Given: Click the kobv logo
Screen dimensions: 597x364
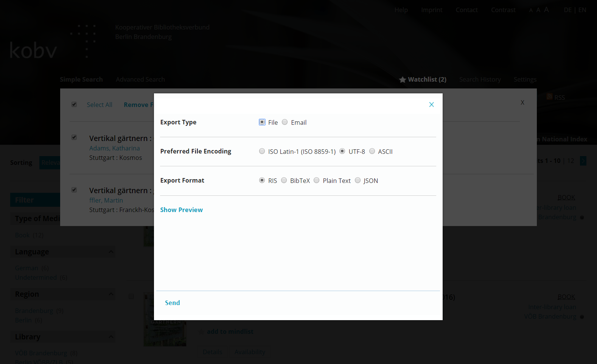Looking at the screenshot, I should coord(33,50).
